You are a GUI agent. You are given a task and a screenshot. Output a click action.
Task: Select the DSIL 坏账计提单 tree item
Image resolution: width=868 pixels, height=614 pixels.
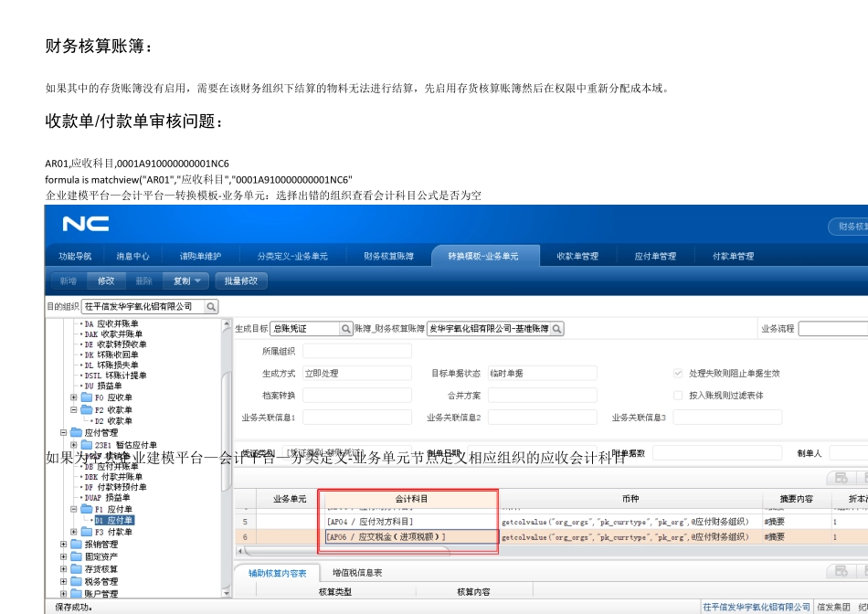coord(116,376)
